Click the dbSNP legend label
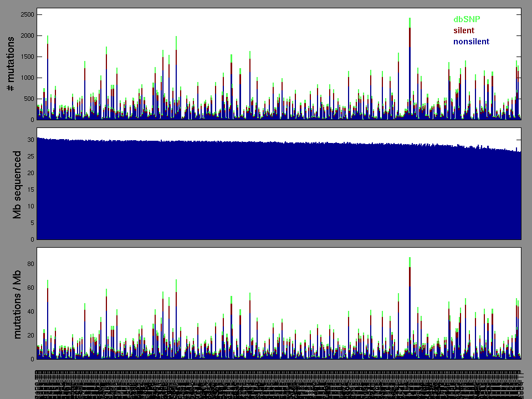 coord(466,19)
